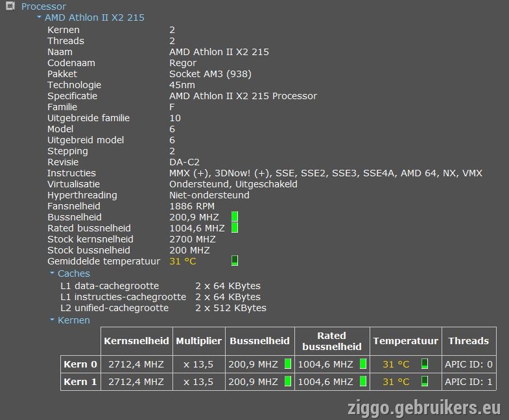The height and width of the screenshot is (420, 509).
Task: Click Kern 1 core speed 2712,4 MHZ
Action: click(x=136, y=382)
